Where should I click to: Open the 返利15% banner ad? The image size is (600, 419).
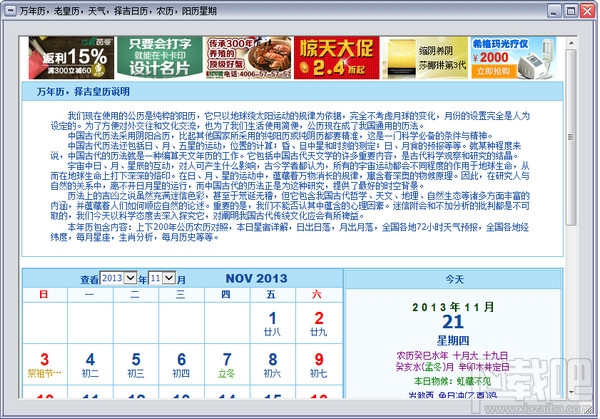pos(71,58)
